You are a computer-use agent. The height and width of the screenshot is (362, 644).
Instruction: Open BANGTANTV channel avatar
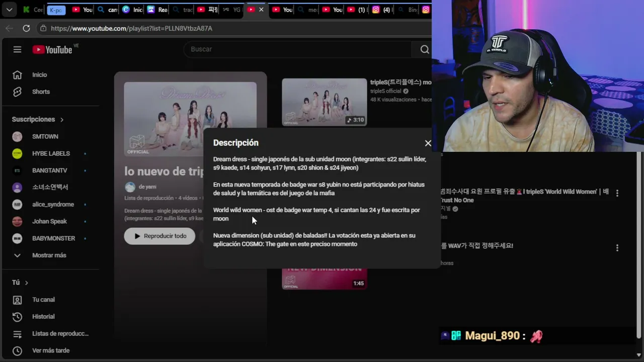17,170
